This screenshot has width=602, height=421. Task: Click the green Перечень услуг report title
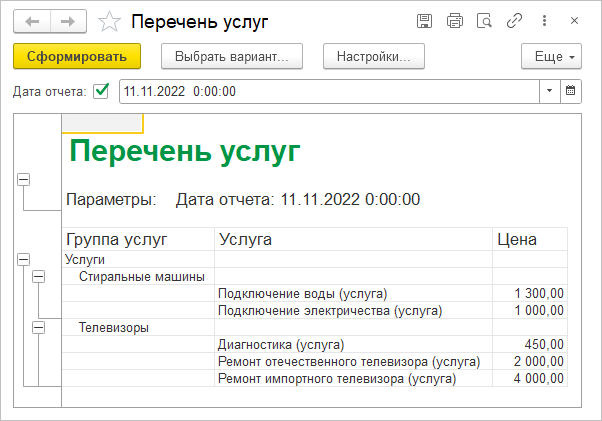click(185, 152)
